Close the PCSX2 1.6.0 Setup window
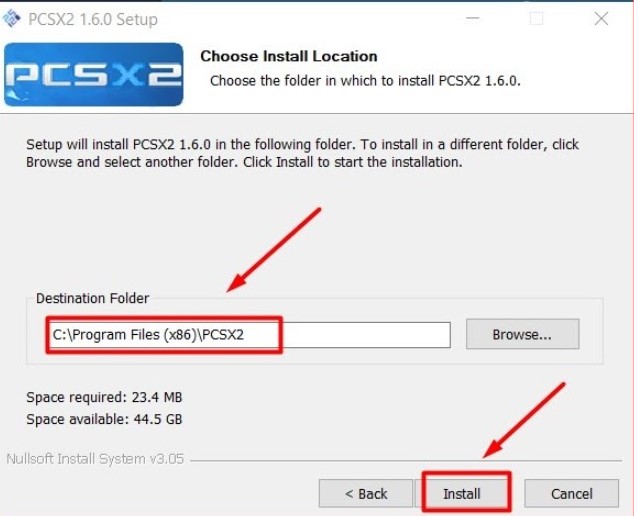The width and height of the screenshot is (634, 516). [x=601, y=19]
